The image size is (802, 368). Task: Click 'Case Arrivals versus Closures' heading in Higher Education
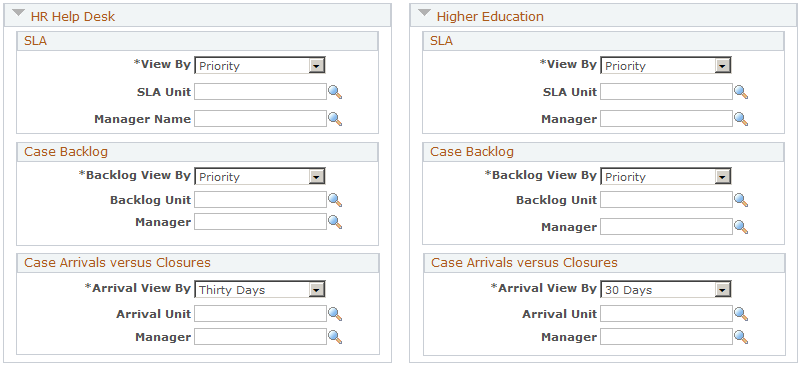click(x=524, y=263)
